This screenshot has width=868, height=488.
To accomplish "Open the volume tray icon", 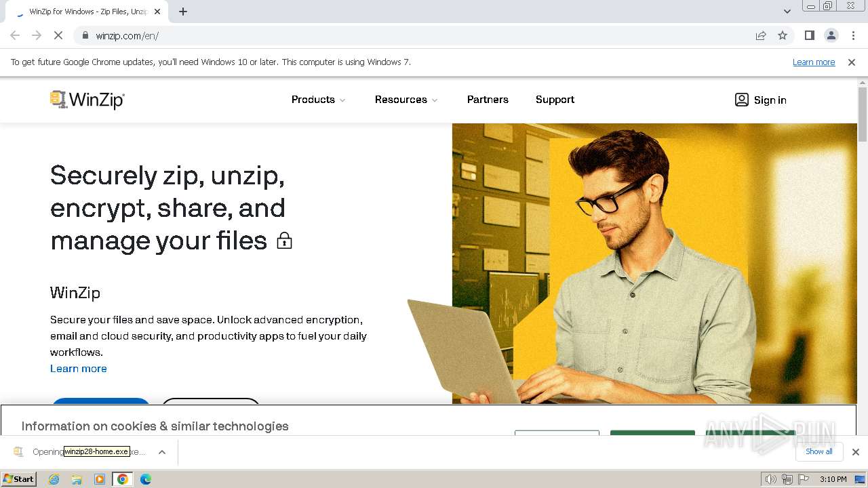I will pyautogui.click(x=771, y=479).
